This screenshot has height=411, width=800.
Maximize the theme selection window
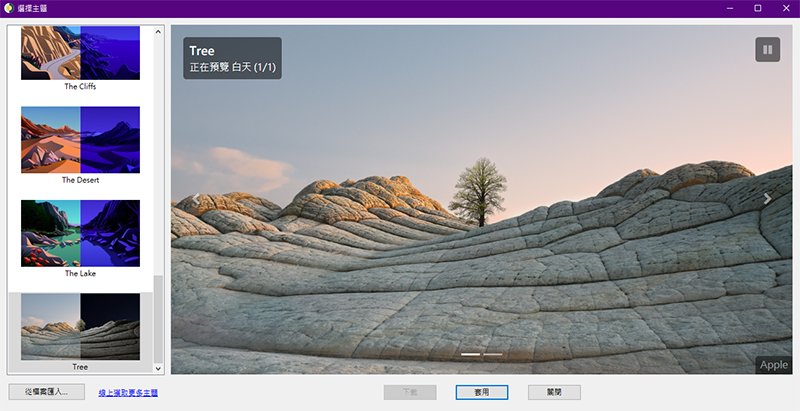(x=758, y=8)
